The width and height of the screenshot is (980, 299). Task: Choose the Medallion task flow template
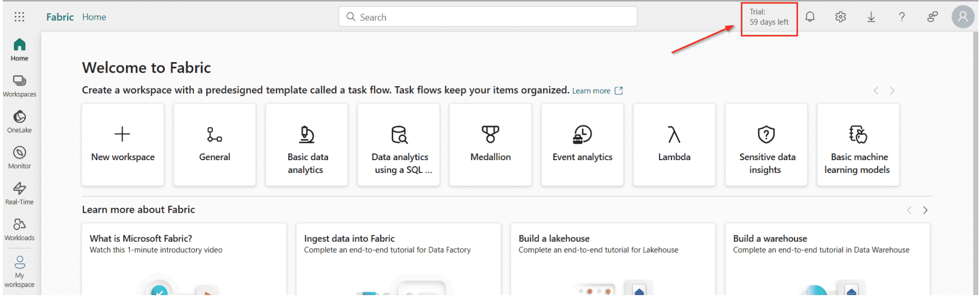tap(491, 144)
